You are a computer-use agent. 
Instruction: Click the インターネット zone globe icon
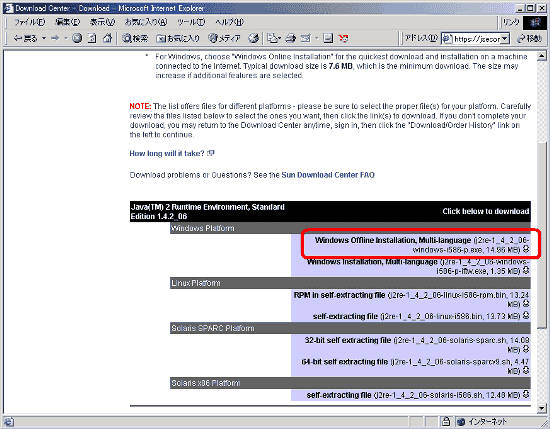tap(461, 422)
